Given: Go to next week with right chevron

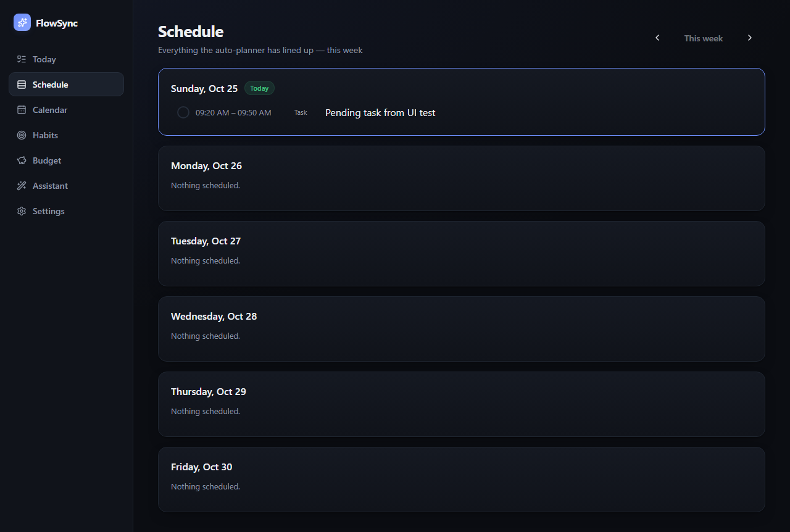Looking at the screenshot, I should (x=750, y=38).
